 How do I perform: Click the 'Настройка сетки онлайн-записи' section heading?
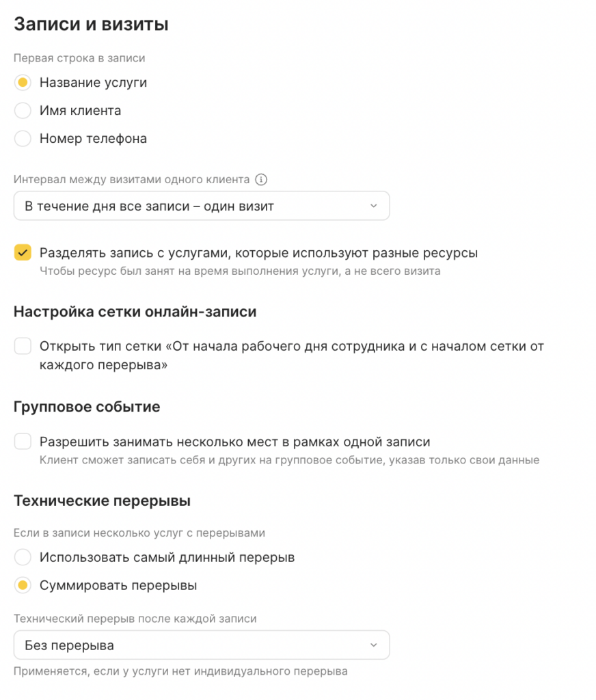coord(135,312)
